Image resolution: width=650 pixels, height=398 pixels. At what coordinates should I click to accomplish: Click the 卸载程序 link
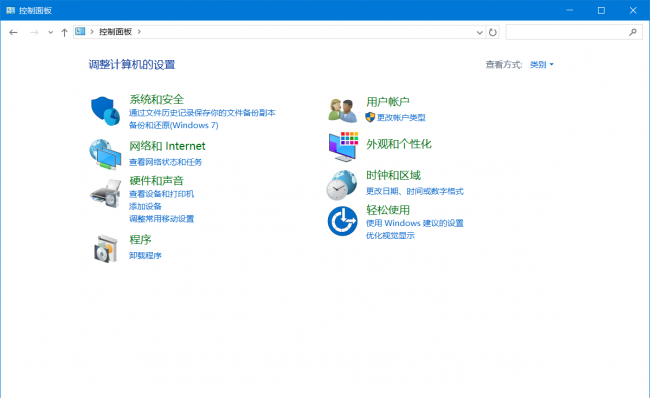pos(145,255)
